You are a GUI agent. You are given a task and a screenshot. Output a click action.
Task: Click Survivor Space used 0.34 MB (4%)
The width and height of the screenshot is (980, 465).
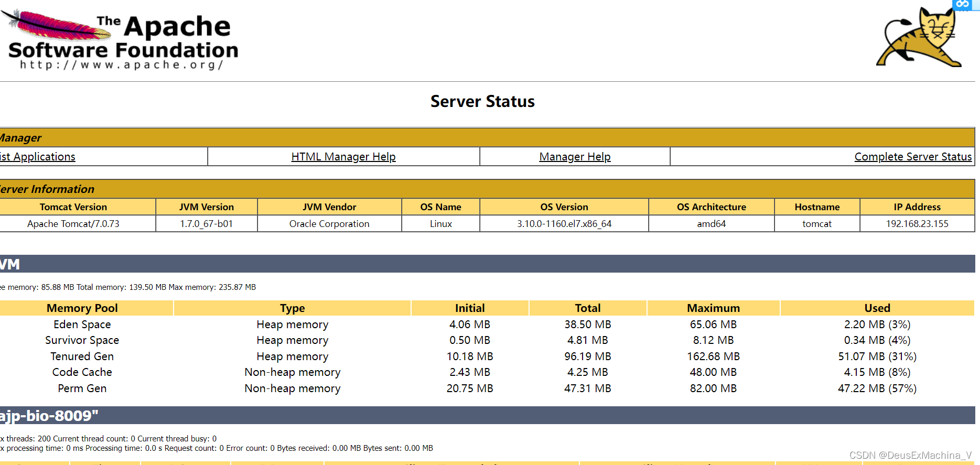pyautogui.click(x=877, y=340)
